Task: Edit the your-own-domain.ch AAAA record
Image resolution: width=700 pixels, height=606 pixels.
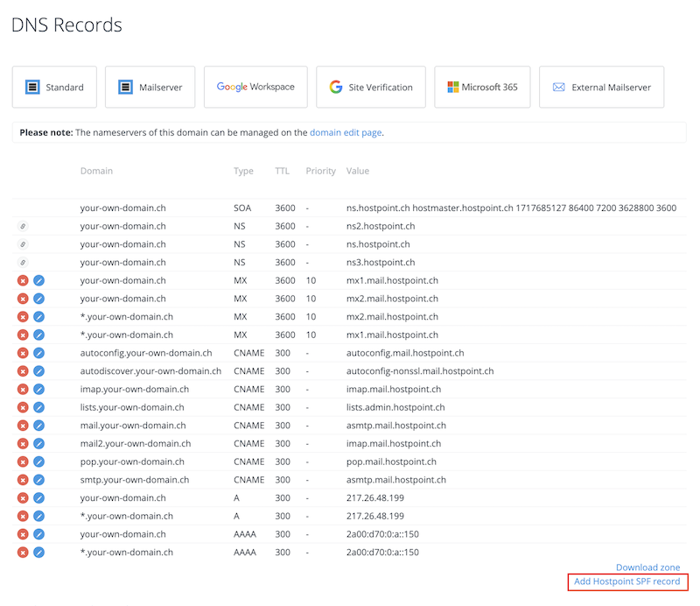Action: pos(39,534)
